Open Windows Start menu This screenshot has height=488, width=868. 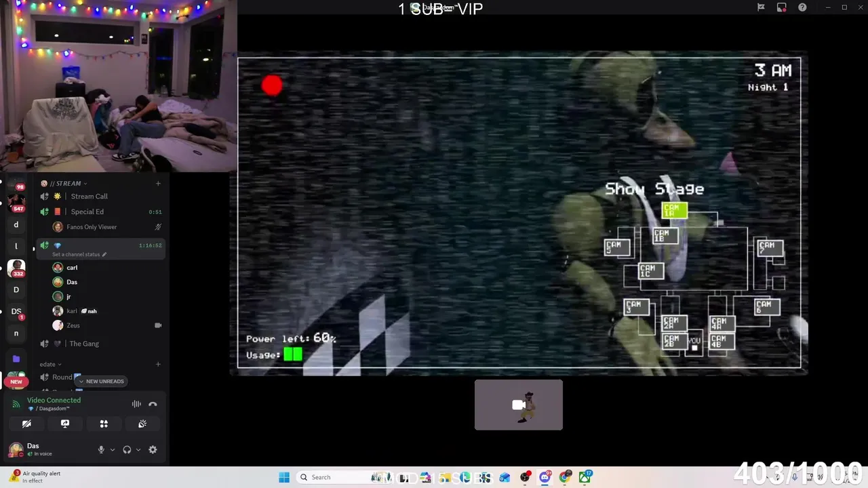tap(284, 477)
